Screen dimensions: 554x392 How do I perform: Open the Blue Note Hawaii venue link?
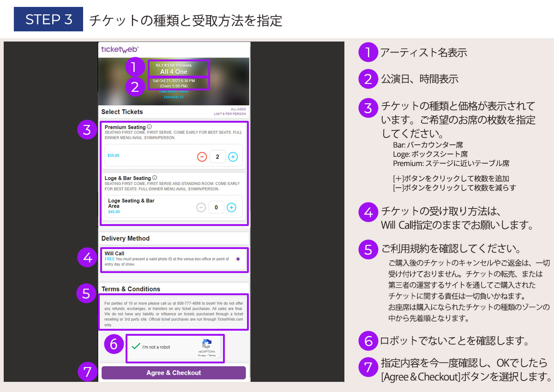pyautogui.click(x=174, y=92)
